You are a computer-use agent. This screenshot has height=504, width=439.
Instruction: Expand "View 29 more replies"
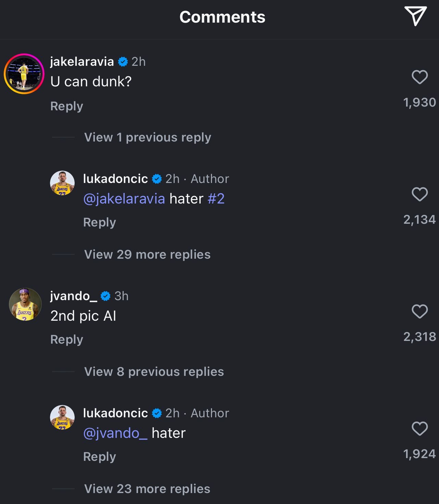pos(147,255)
